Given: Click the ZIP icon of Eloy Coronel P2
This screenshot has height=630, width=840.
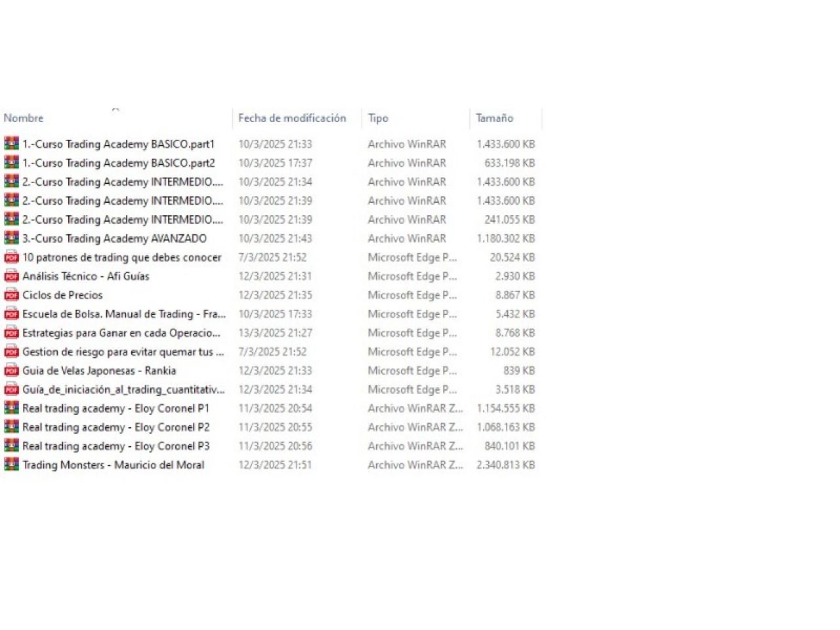Looking at the screenshot, I should (x=12, y=427).
